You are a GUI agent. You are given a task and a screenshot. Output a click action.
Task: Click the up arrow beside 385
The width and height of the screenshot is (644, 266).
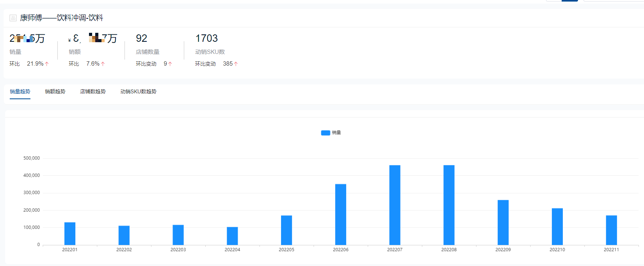tap(236, 64)
